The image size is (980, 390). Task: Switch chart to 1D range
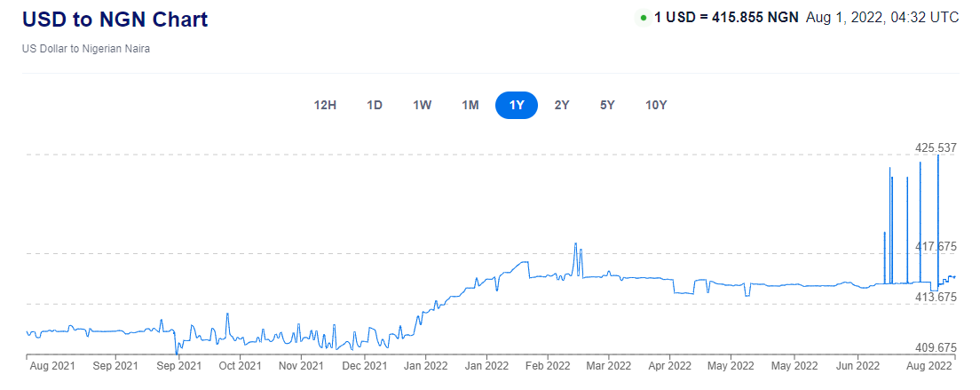pos(375,105)
